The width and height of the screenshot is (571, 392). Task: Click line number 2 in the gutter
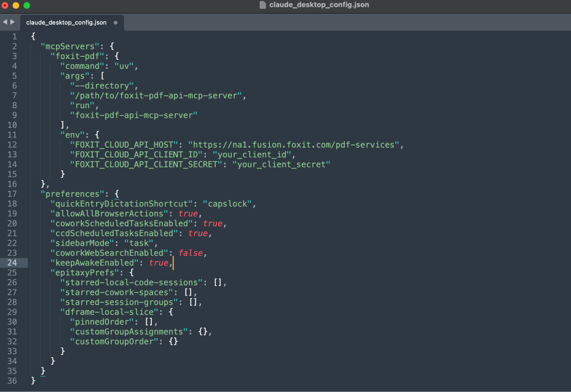coord(15,46)
